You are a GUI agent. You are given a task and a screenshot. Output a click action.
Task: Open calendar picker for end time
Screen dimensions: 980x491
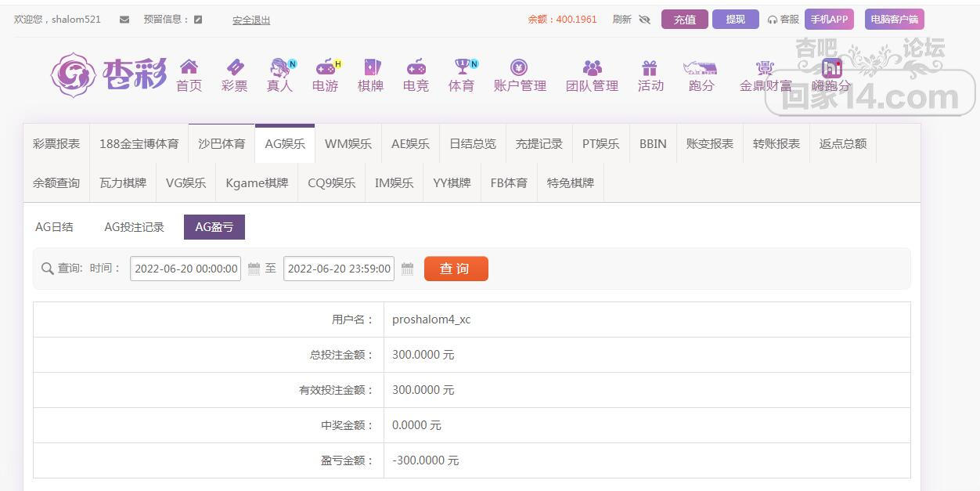[x=407, y=269]
